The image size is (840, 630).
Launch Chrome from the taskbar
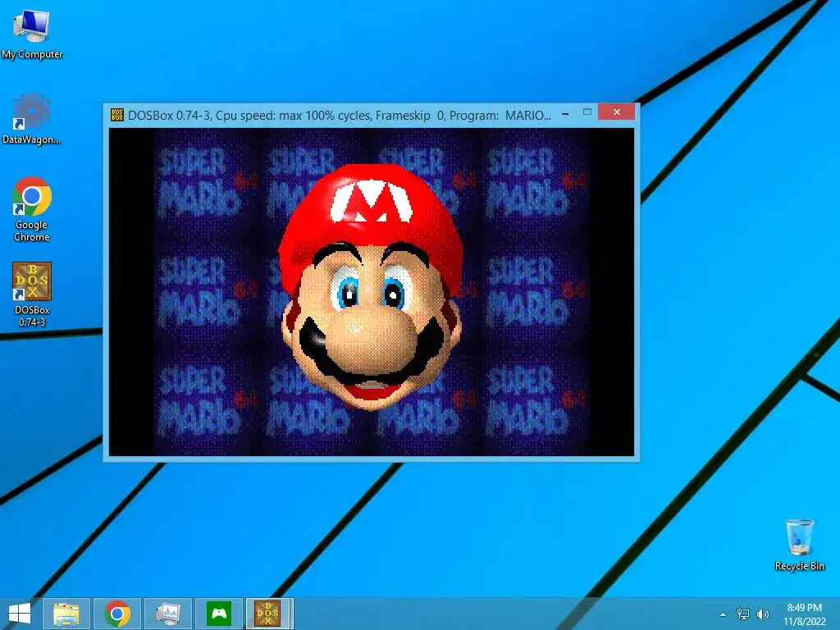coord(117,614)
